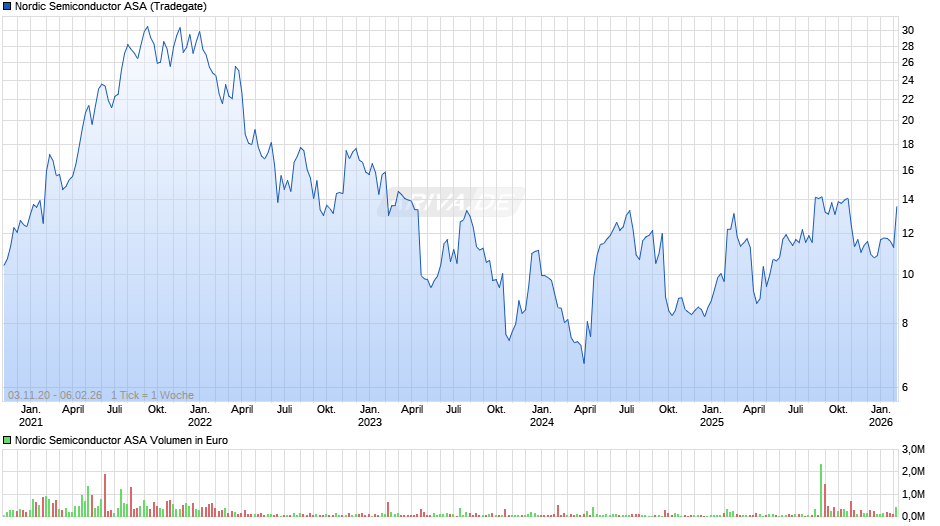Click the price axis value 10
This screenshot has width=940, height=526.
908,275
